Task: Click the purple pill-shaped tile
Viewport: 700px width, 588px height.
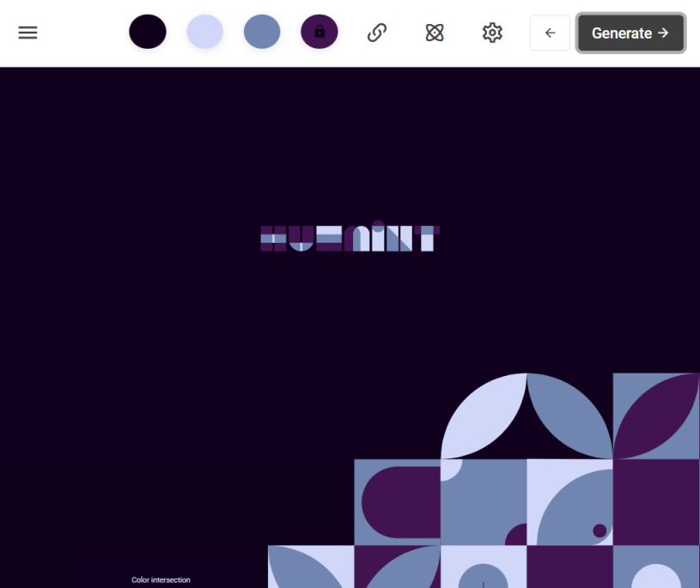Action: [x=399, y=502]
